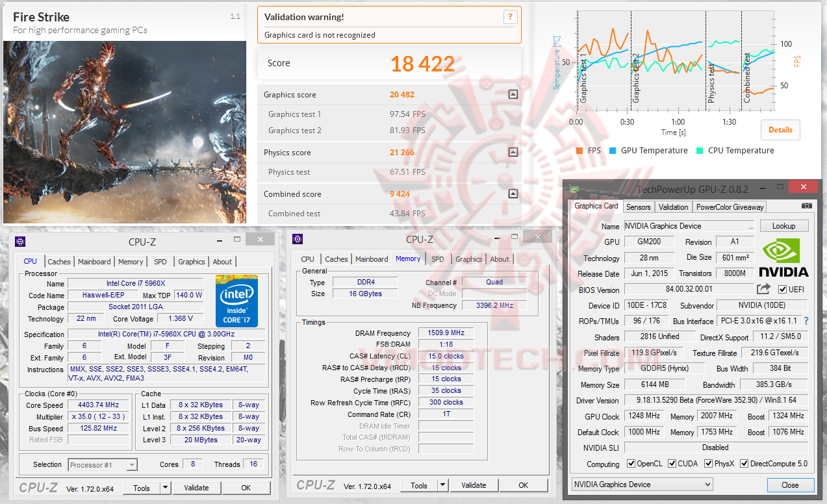Toggle the DirectCompute 5.0 checkbox
This screenshot has width=827, height=504.
(x=744, y=464)
